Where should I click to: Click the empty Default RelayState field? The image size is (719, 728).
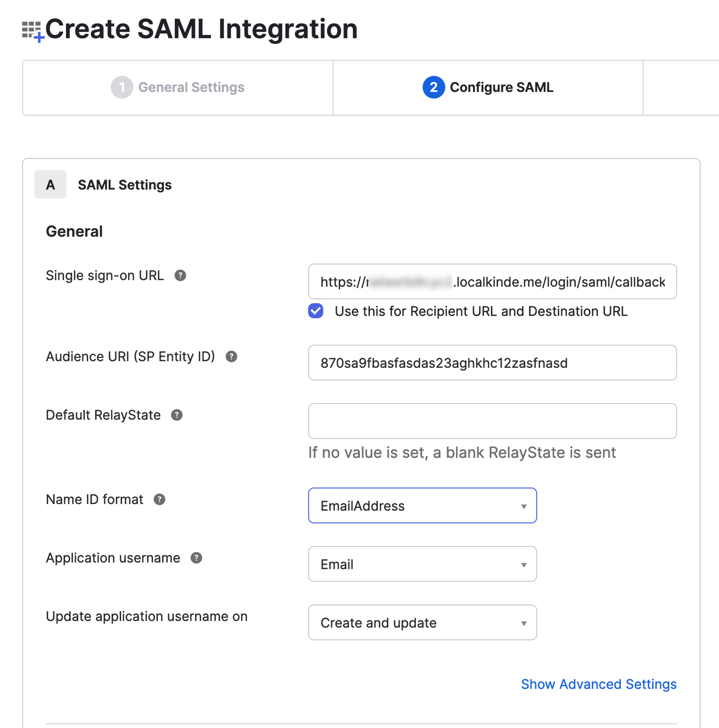click(492, 421)
